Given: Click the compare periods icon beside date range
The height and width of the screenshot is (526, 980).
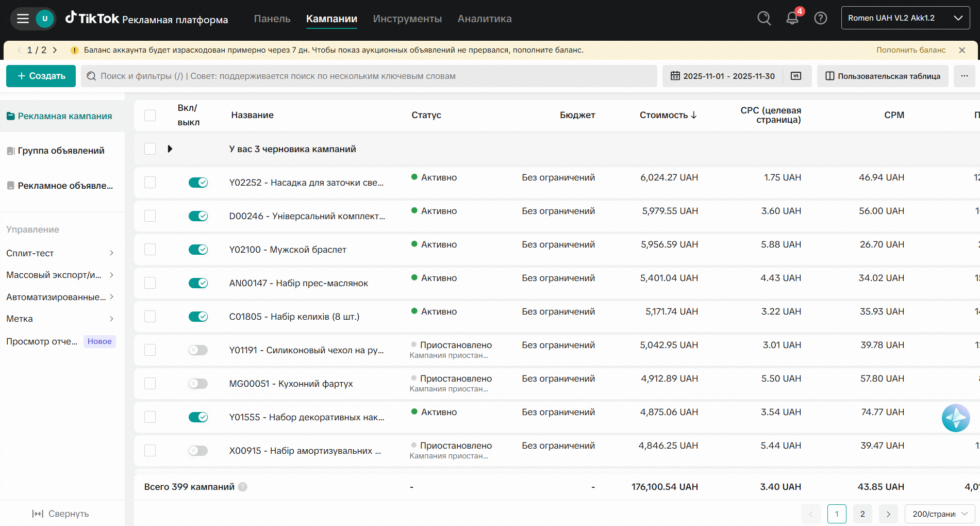Looking at the screenshot, I should [796, 76].
